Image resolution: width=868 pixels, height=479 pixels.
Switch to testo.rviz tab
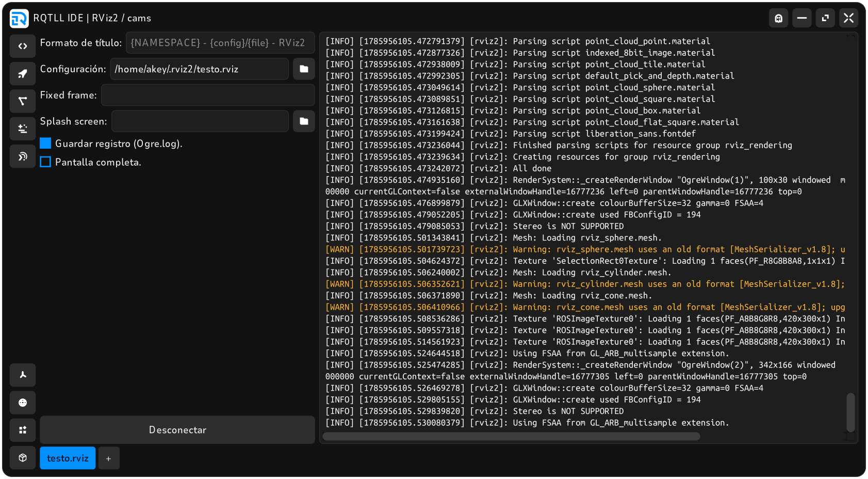tap(68, 458)
